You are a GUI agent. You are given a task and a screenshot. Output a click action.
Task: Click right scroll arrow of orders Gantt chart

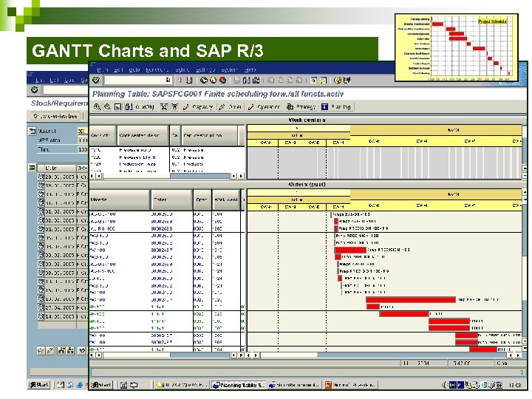coord(518,355)
